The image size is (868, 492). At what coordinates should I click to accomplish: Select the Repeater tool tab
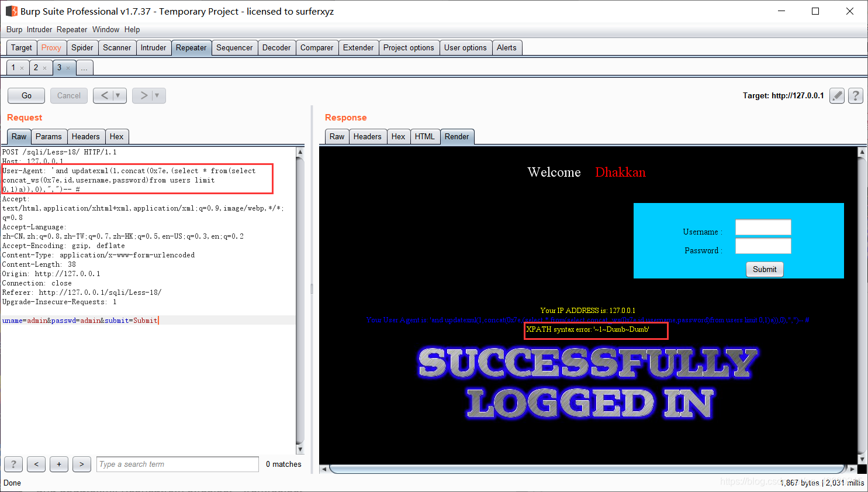pos(191,47)
